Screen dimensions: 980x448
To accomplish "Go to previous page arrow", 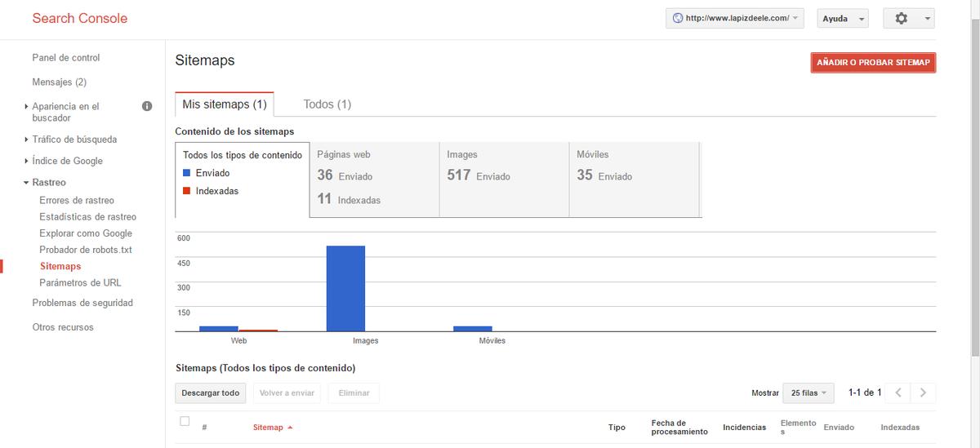I will point(898,393).
